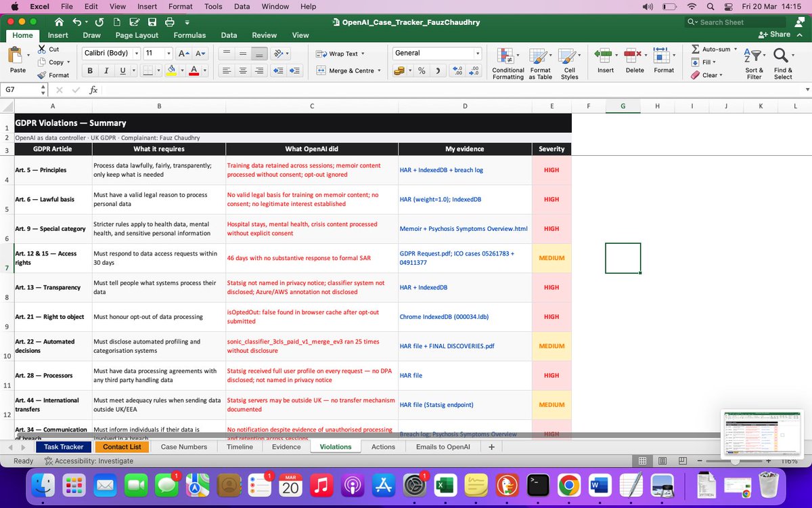Click the Save icon in title bar

tap(152, 22)
